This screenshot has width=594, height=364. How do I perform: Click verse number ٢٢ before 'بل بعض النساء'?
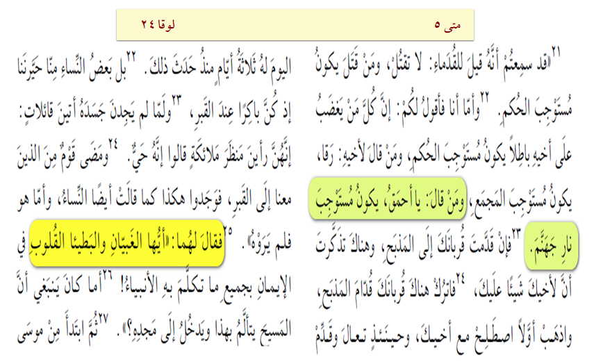131,56
